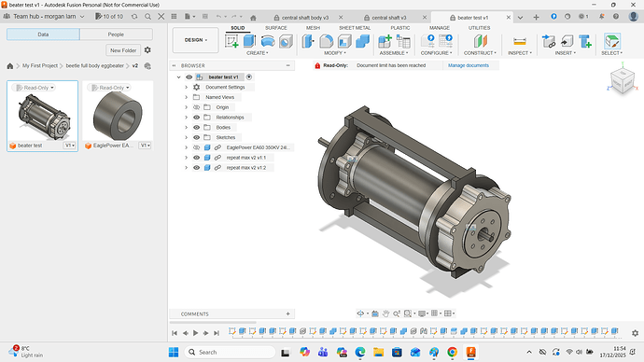This screenshot has width=644, height=362.
Task: Click the Select tool icon
Action: coord(612,41)
